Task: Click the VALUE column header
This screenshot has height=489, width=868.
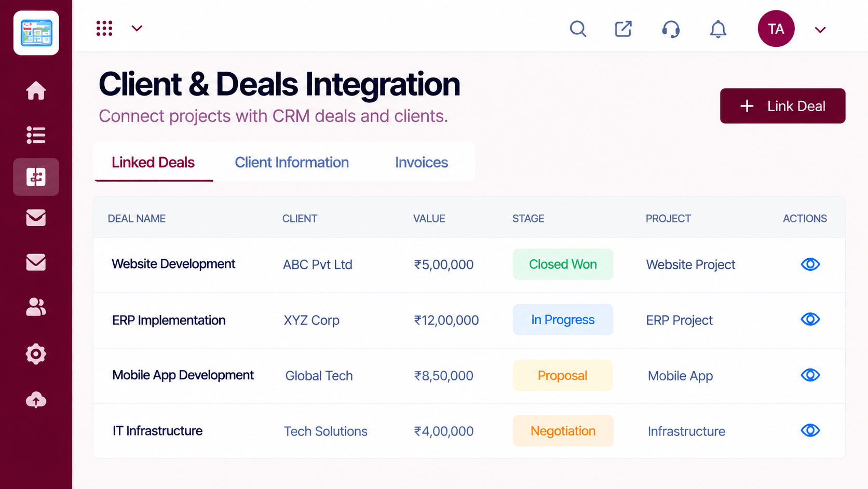Action: pos(429,219)
